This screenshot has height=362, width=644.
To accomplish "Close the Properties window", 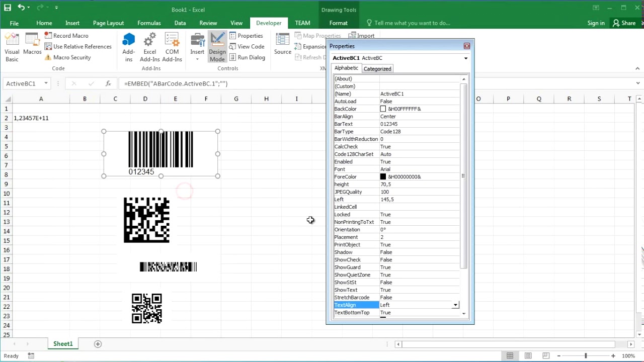I will (467, 46).
